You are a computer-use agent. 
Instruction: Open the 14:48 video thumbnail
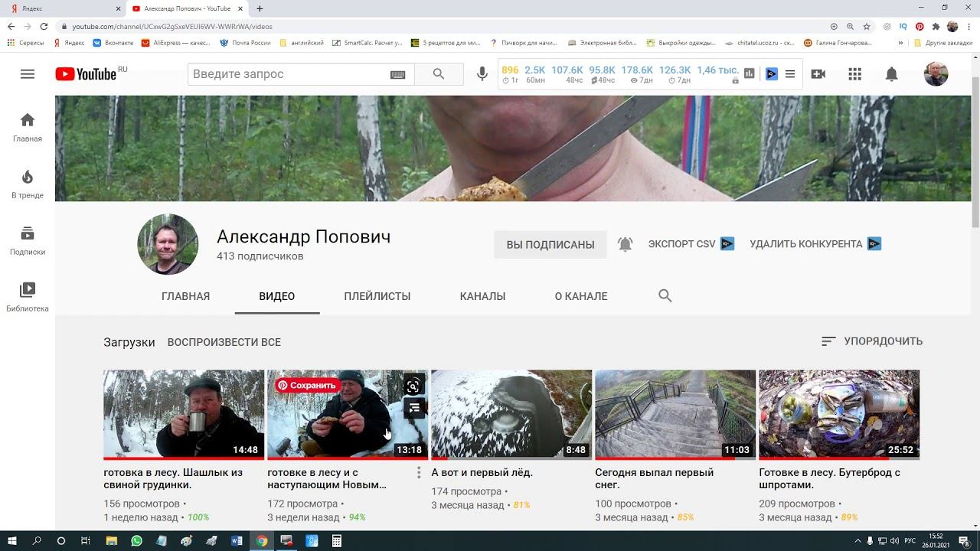pyautogui.click(x=184, y=415)
